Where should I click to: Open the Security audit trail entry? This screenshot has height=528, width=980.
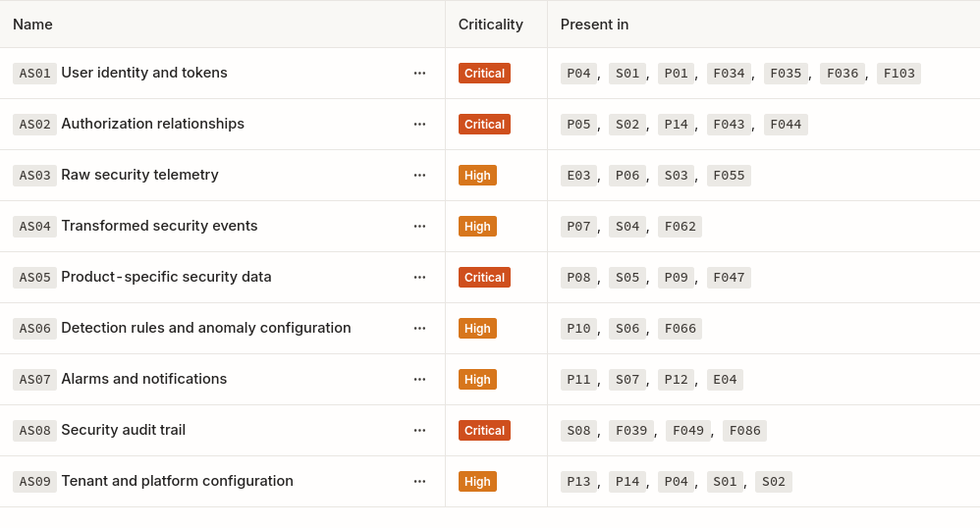[123, 430]
